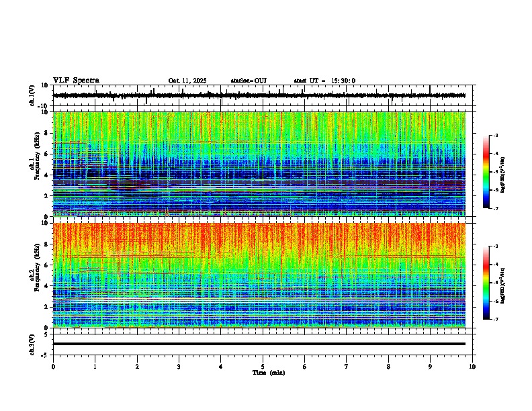532x411 pixels.
Task: Click the ch.1 frequency tick label '8'
Action: (x=48, y=133)
